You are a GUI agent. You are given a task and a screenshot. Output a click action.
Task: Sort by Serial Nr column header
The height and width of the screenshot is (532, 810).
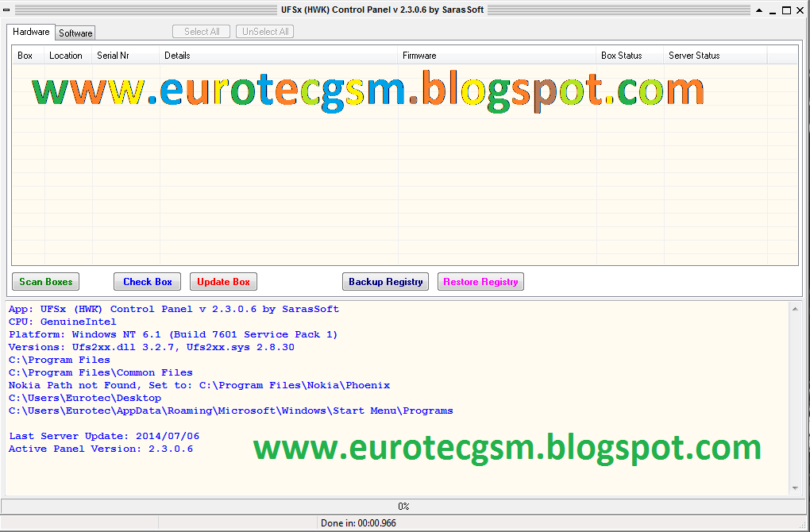125,56
